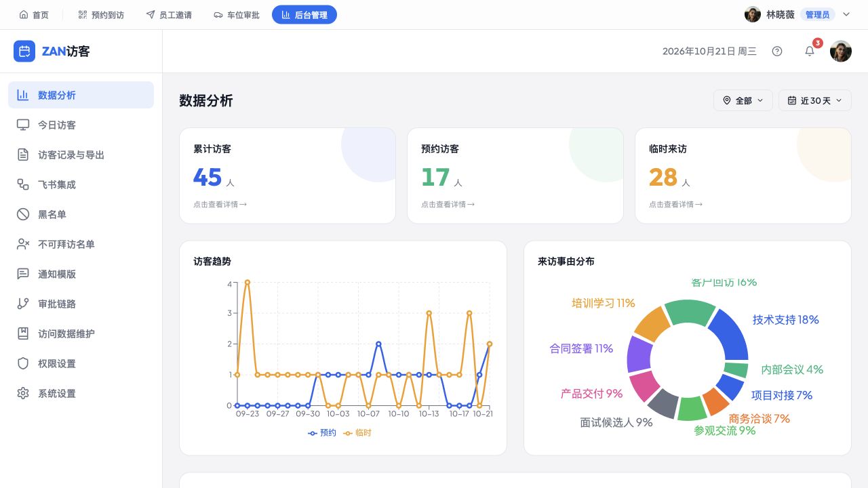Open the 近30天 date range dropdown
868x488 pixels.
coord(815,100)
